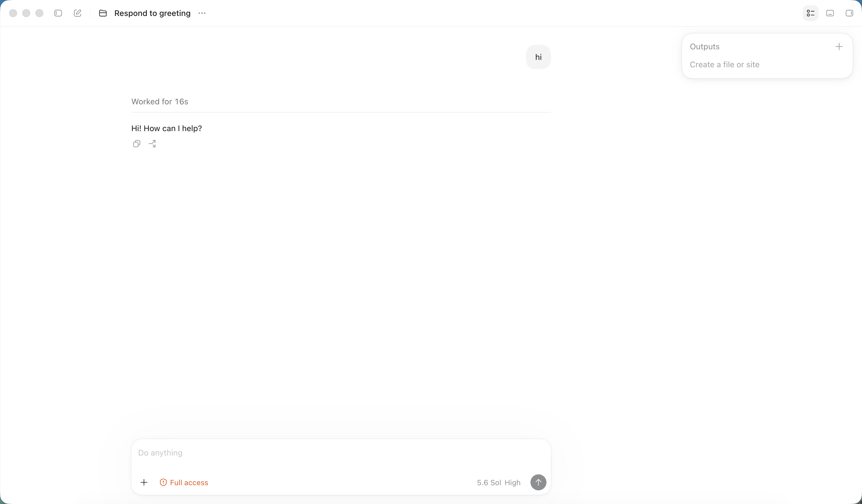Change the High effort setting
862x504 pixels.
(x=513, y=482)
